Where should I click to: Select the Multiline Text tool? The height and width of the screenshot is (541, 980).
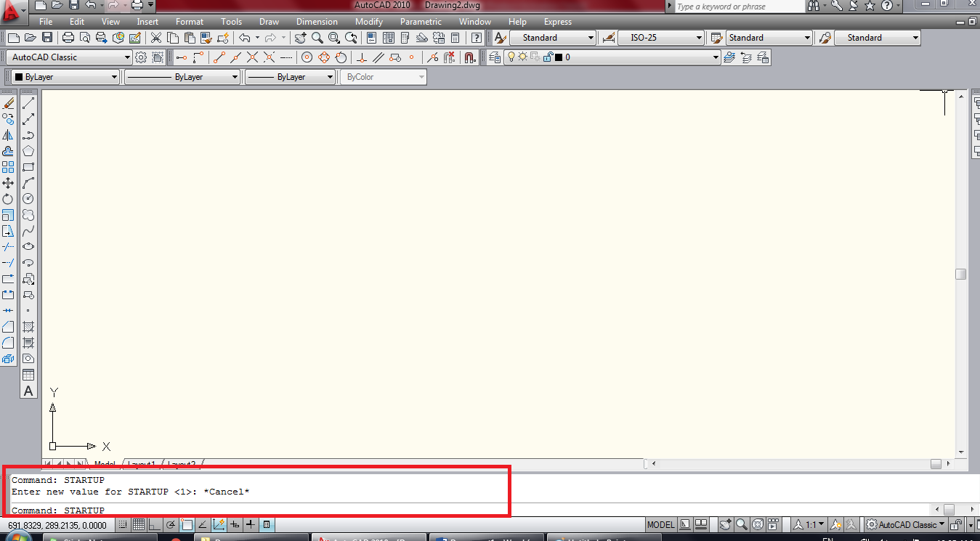coord(28,391)
